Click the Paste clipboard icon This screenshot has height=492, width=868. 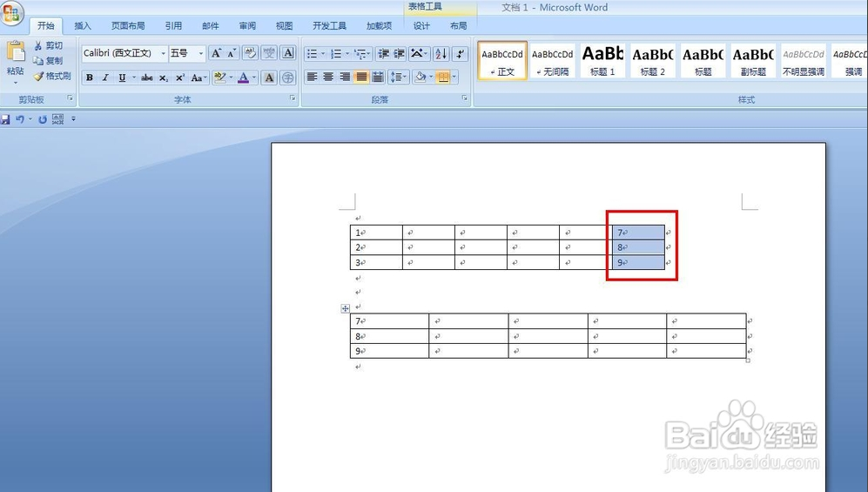coord(16,51)
